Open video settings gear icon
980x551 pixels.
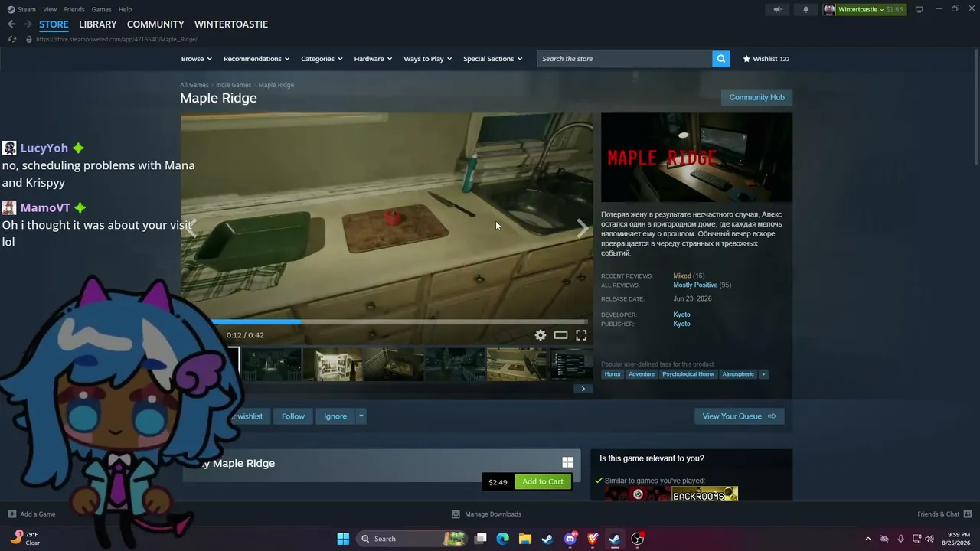541,335
